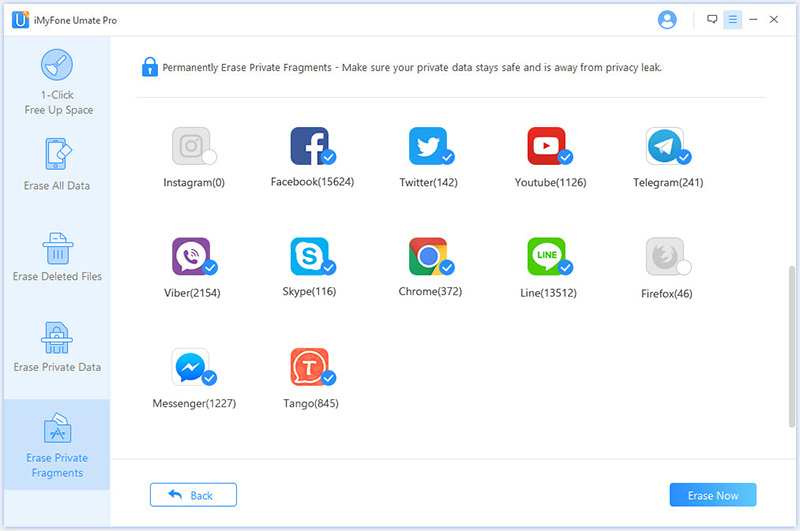
Task: Click the Youtube app icon
Action: [546, 146]
